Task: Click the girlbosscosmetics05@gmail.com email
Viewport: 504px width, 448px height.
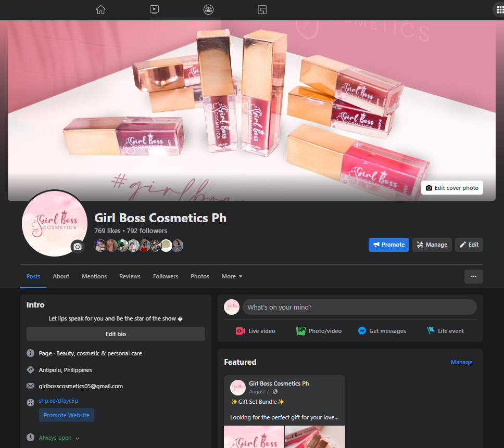Action: click(81, 386)
